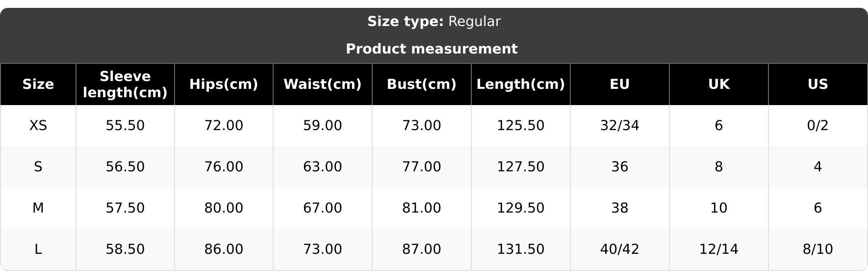Click the Product measurement heading
The image size is (868, 271).
pyautogui.click(x=432, y=49)
